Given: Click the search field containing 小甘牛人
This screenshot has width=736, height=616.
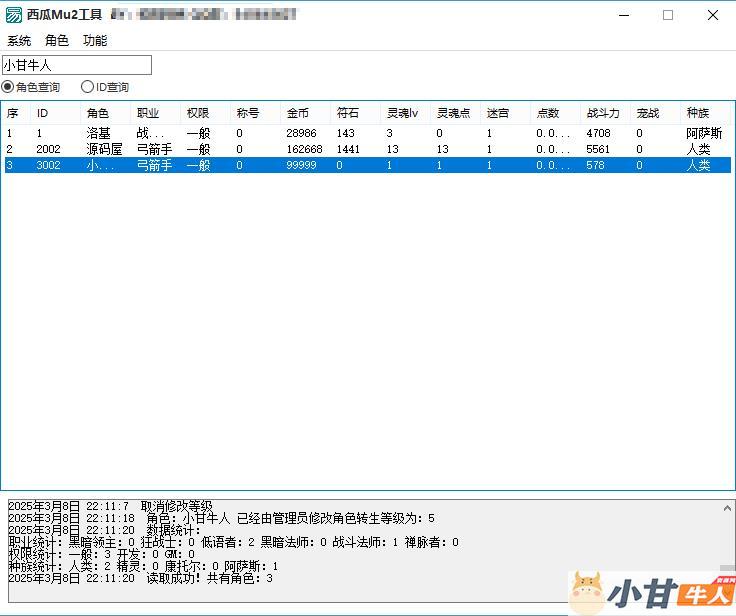Looking at the screenshot, I should pyautogui.click(x=77, y=65).
